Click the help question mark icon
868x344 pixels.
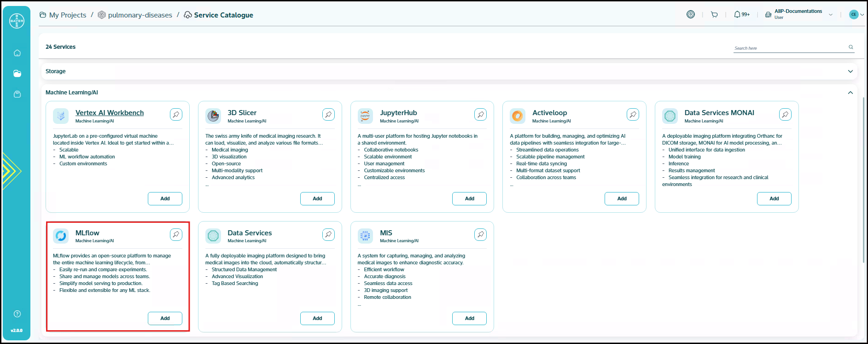pyautogui.click(x=17, y=314)
